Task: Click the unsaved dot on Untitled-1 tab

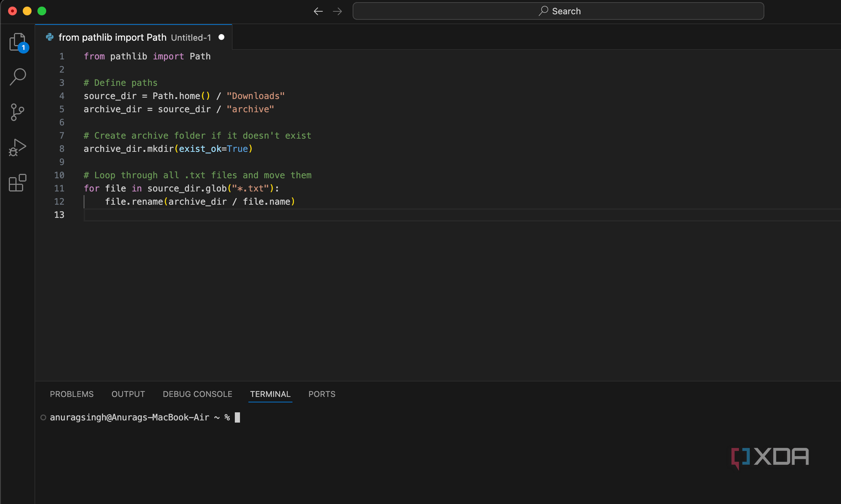Action: (221, 37)
